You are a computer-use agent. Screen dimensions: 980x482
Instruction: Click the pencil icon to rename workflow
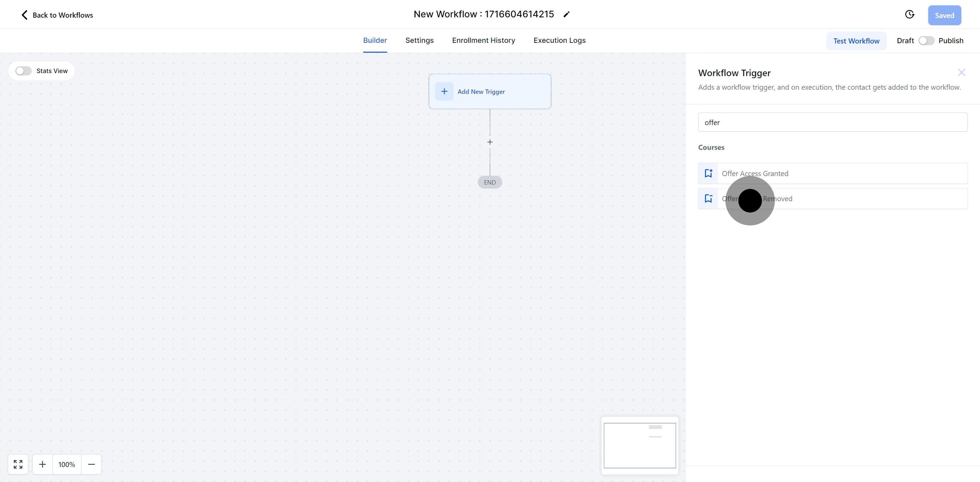click(567, 14)
